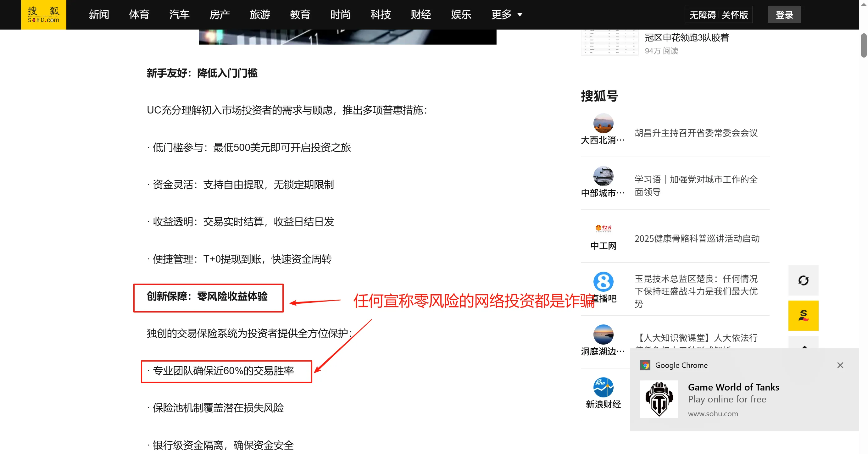Click the 保险池机制覆盖潜在损失风险 line
The height and width of the screenshot is (454, 868).
[x=215, y=408]
